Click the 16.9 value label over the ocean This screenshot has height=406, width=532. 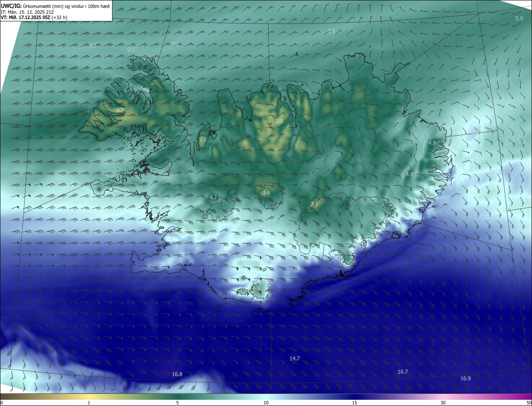pos(465,379)
